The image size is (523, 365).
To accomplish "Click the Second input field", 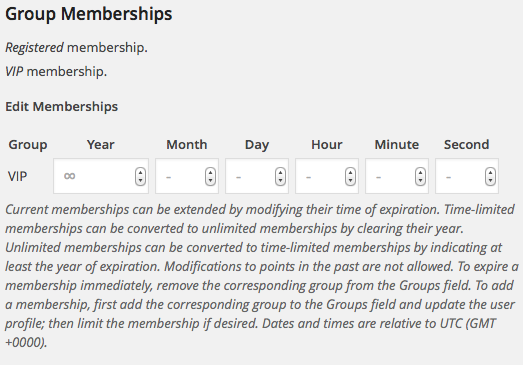I will (467, 176).
